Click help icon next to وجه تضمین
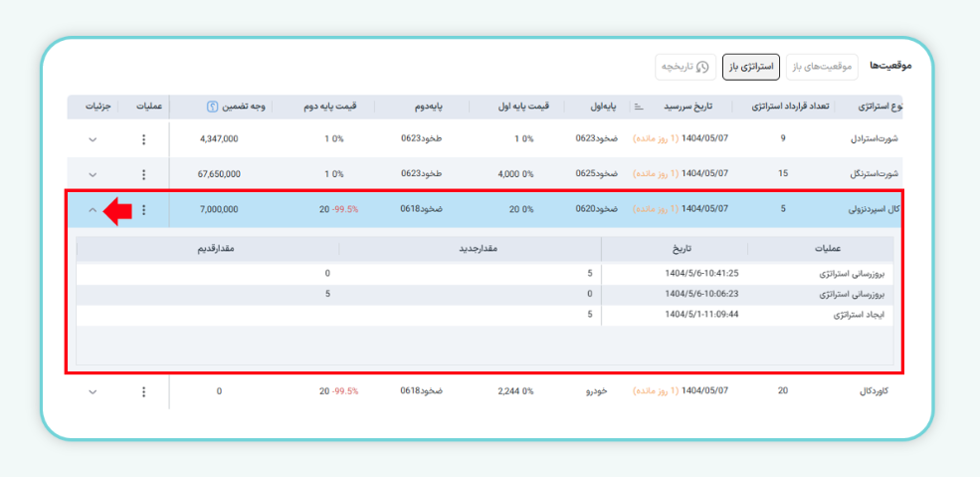Screen dimensions: 980x477 pyautogui.click(x=213, y=106)
